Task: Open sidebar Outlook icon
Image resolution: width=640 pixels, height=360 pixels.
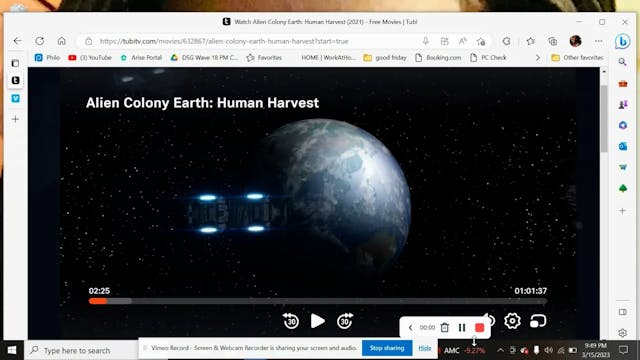Action: (623, 146)
